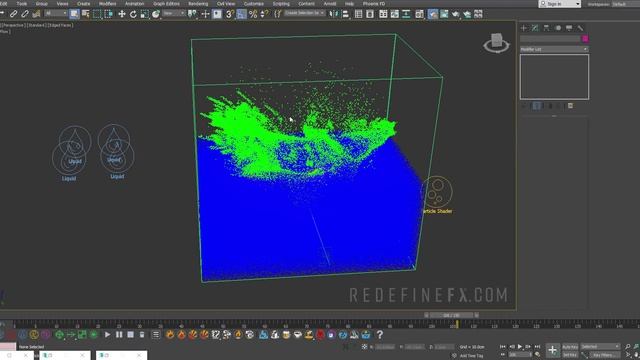The image size is (640, 360).
Task: Open the reference coordinate system dropdown
Action: 173,13
